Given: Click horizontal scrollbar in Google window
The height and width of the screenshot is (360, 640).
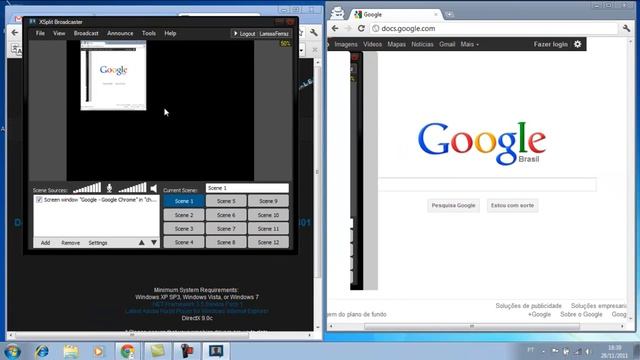Looking at the screenshot, I should 472,327.
